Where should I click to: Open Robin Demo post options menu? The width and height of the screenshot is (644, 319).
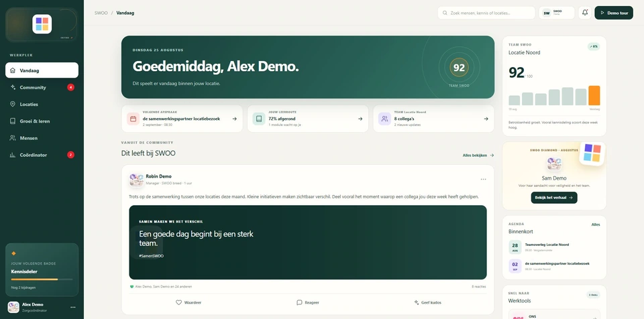pos(483,180)
